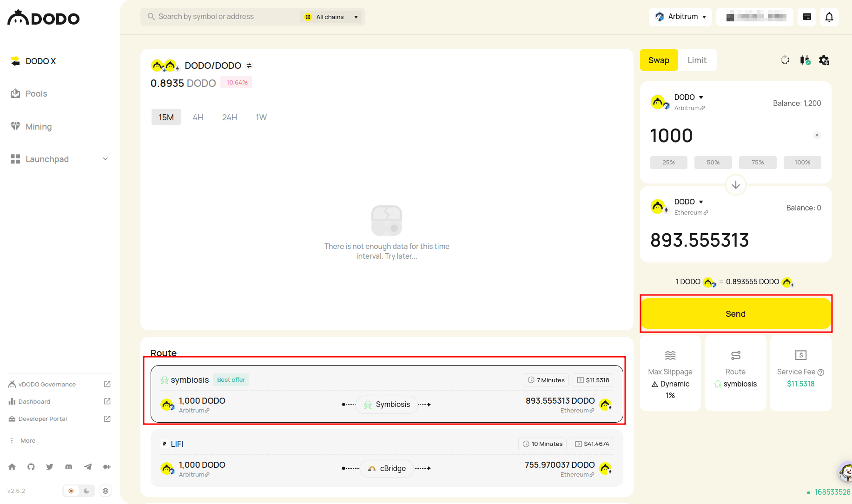The width and height of the screenshot is (852, 504).
Task: Click the Max Slippage waves icon
Action: pos(670,355)
